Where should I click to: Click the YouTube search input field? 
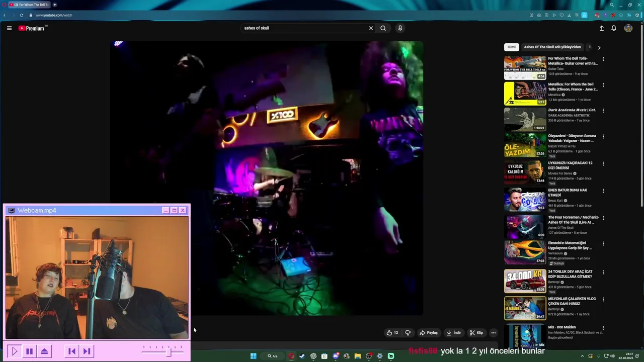point(304,28)
